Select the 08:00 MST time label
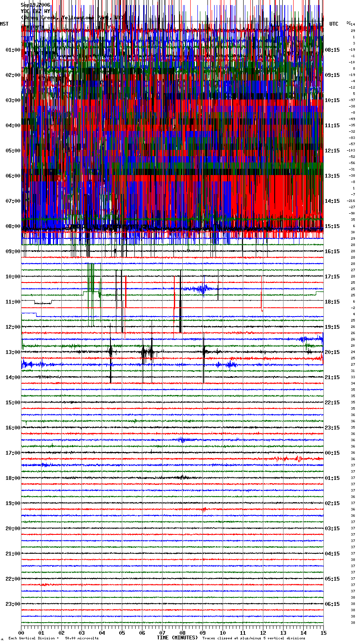Viewport: 357px width, 644px height. pos(13,226)
